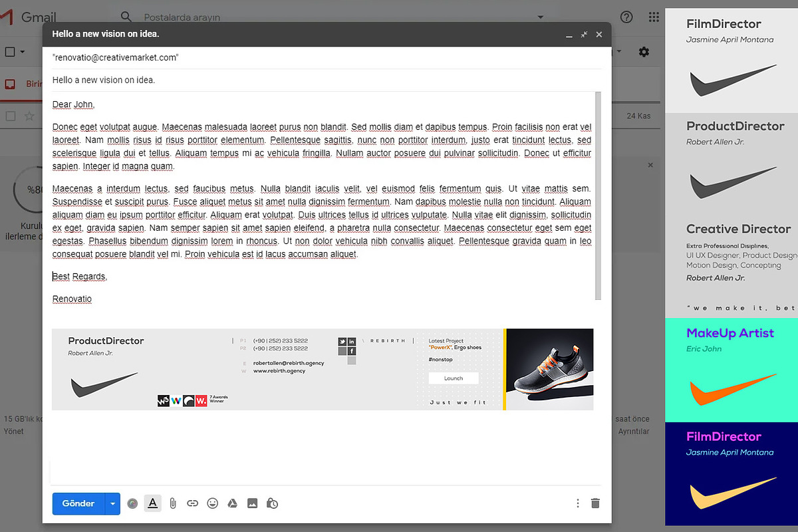Open dropdown arrow left of settings gear
798x532 pixels.
click(618, 52)
